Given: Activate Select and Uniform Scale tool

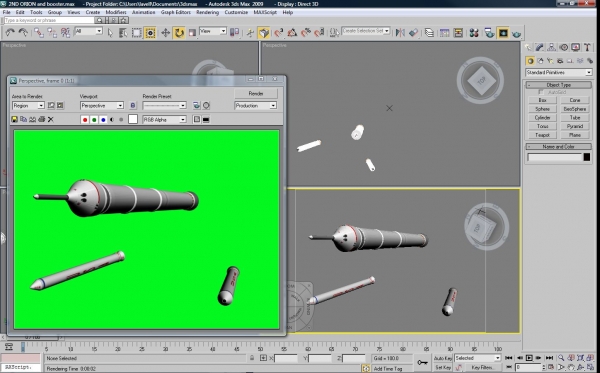Looking at the screenshot, I should point(192,33).
